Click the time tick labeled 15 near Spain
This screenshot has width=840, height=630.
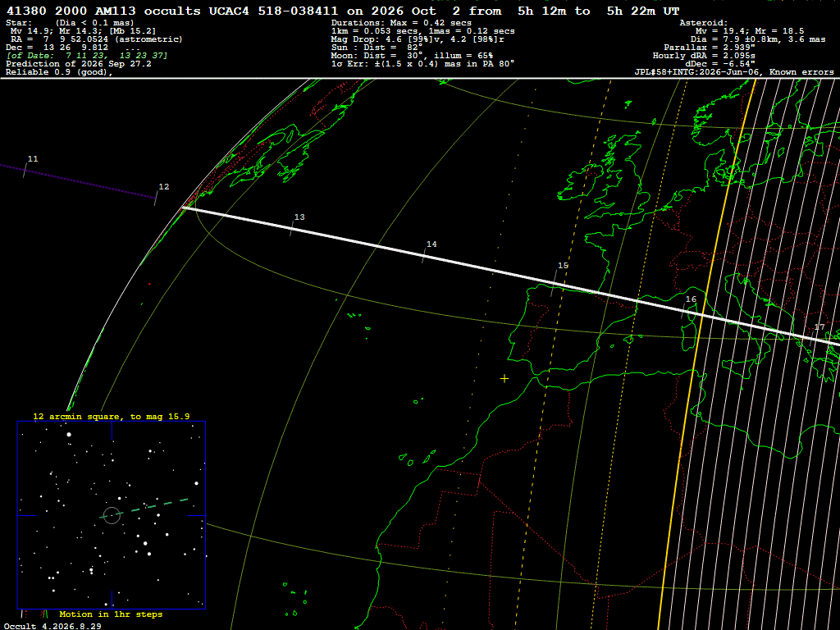563,266
